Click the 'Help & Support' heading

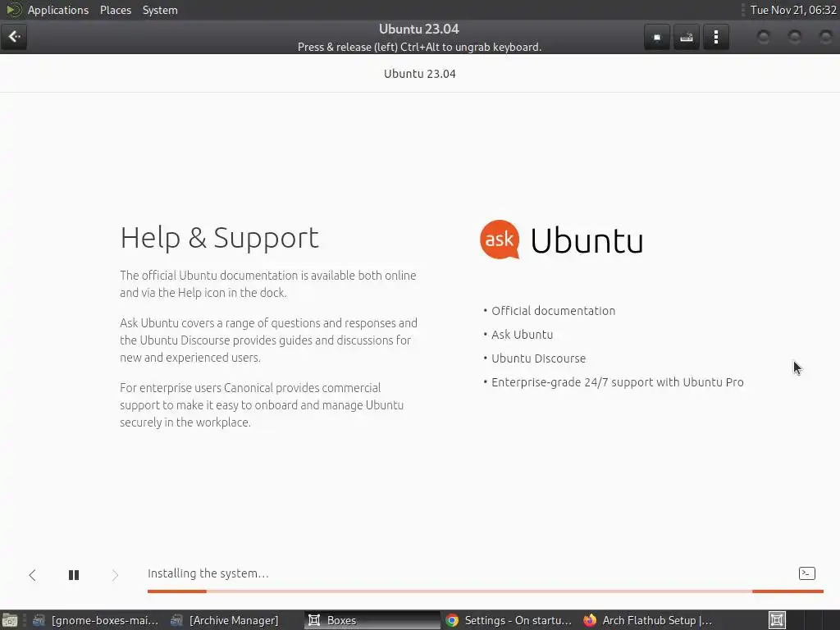pos(220,238)
